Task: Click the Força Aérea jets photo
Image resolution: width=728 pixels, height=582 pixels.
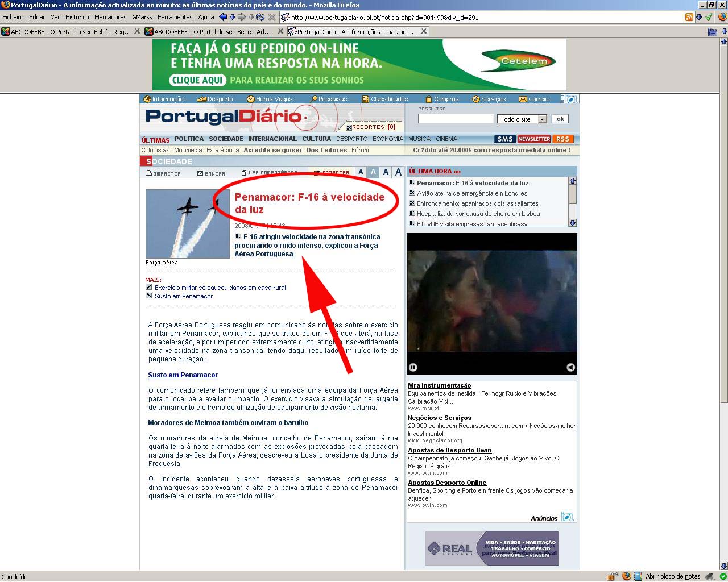Action: point(188,224)
